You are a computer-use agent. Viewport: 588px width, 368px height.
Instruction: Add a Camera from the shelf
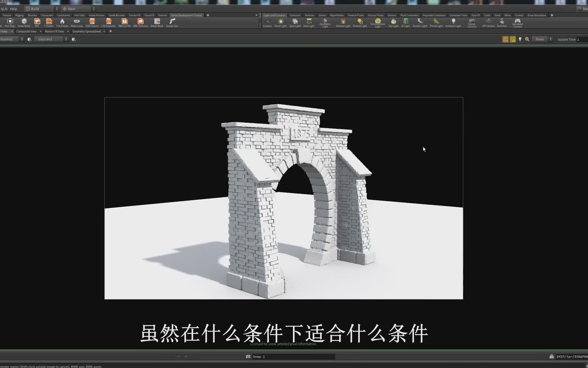[267, 23]
